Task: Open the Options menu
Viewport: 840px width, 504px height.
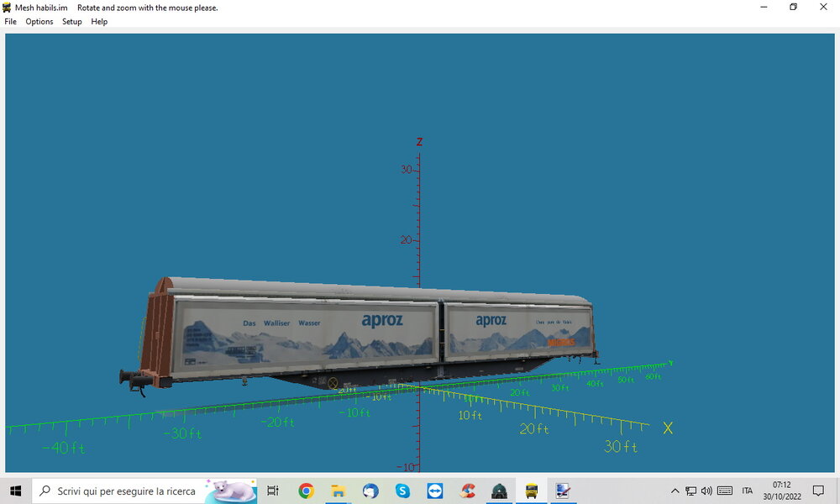Action: click(x=39, y=22)
